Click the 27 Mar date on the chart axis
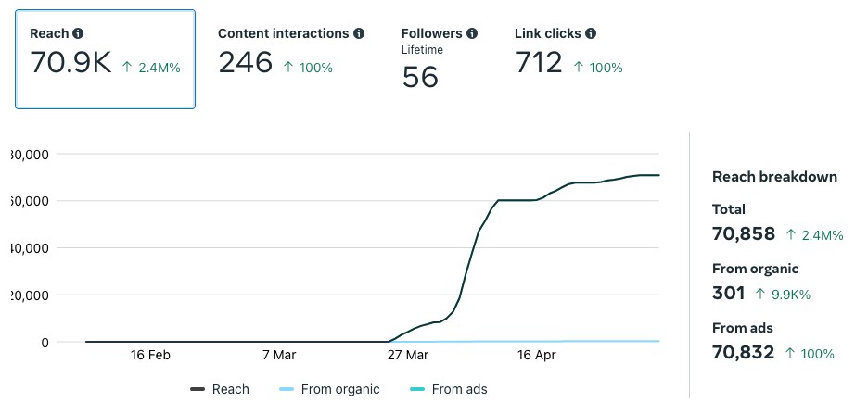 tap(407, 355)
